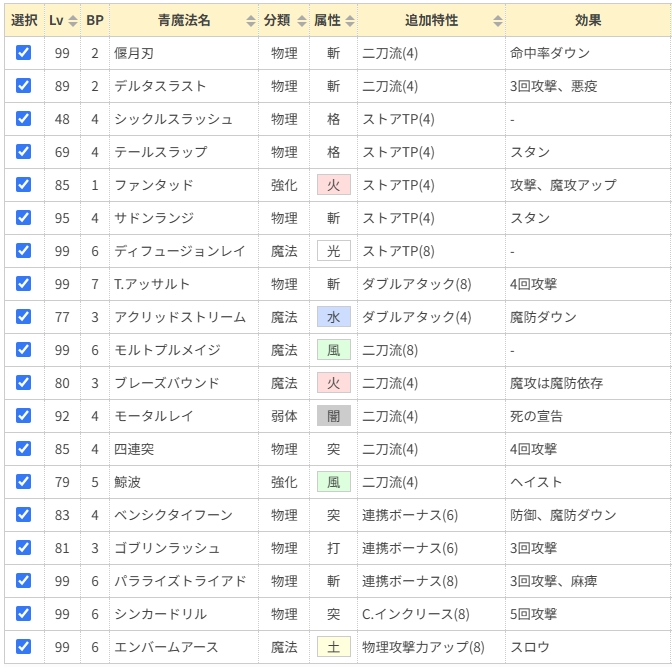This screenshot has height=667, width=672.
Task: Click the BP column header
Action: tap(95, 20)
